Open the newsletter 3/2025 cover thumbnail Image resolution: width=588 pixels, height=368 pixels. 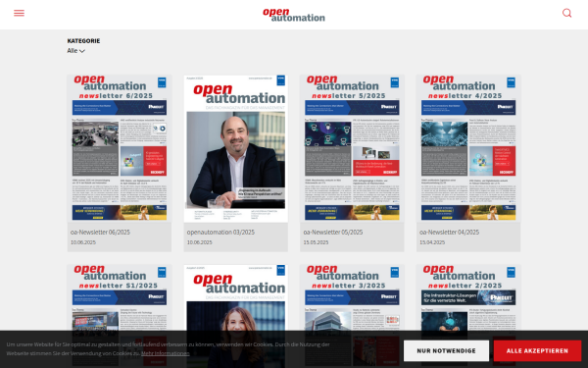(x=352, y=297)
